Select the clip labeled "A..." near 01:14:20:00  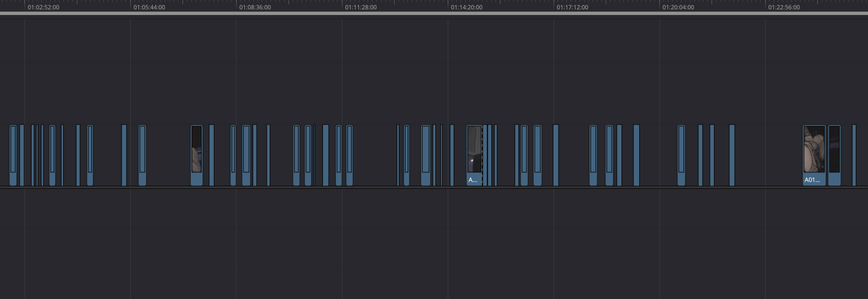point(474,155)
